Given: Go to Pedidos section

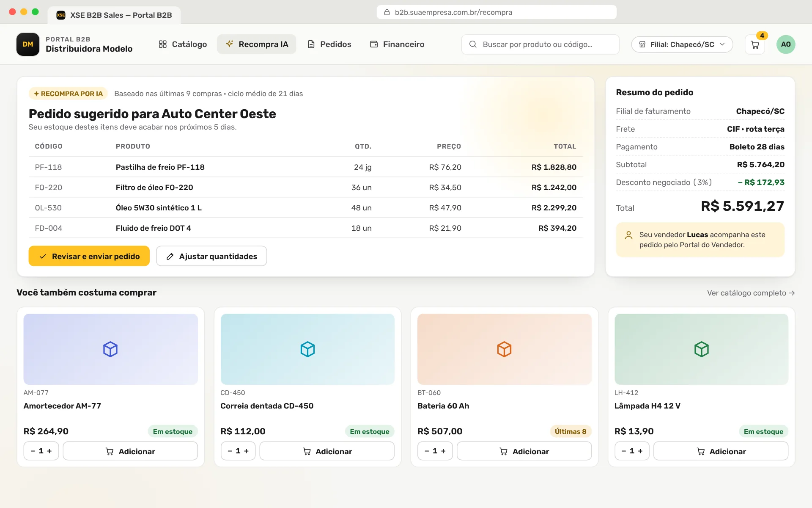Looking at the screenshot, I should pyautogui.click(x=329, y=44).
